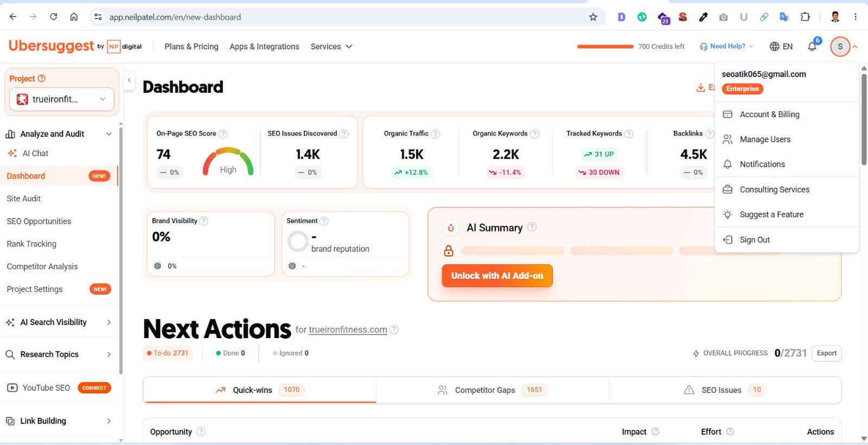Open Site Audit in sidebar
This screenshot has height=445, width=868.
(24, 199)
